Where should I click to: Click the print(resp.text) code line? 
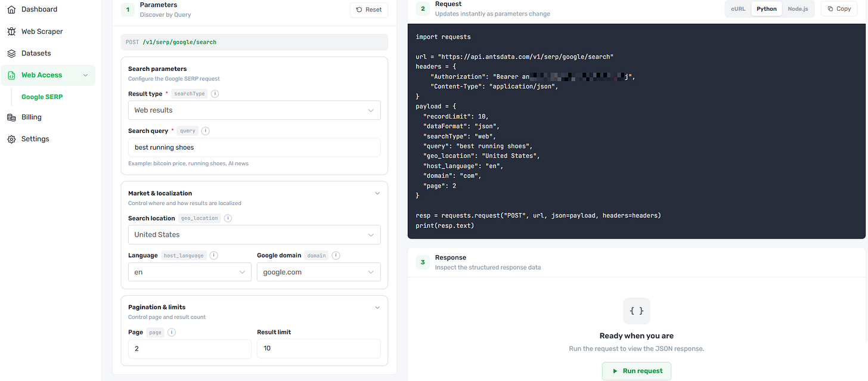click(445, 225)
